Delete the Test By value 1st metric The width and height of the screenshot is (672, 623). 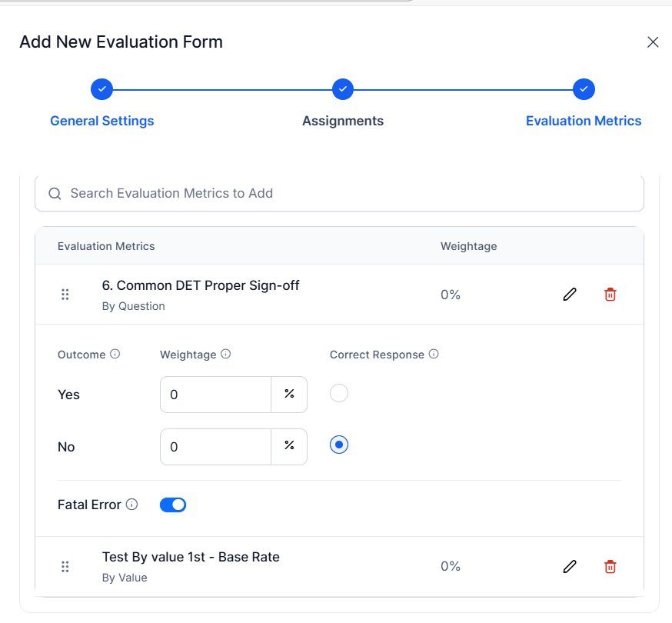[x=610, y=566]
